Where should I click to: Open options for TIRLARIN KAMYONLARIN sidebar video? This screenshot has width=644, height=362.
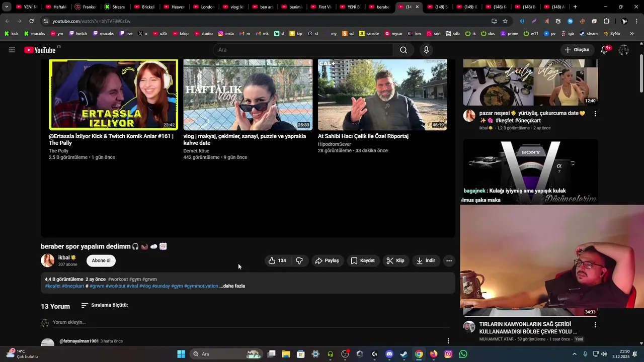click(595, 325)
